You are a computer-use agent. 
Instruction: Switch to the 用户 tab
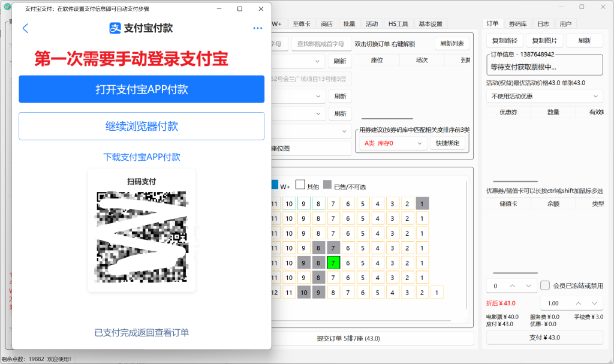(x=565, y=24)
